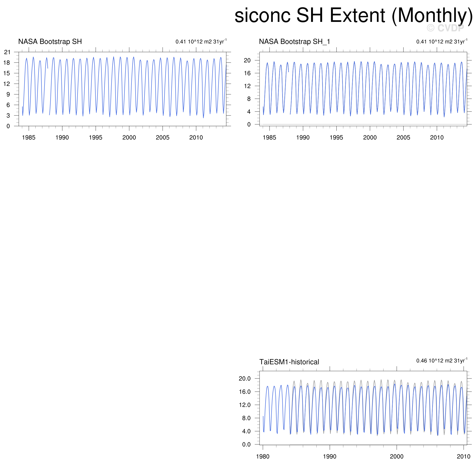Click the trend label above NASA Bootstrap SH_1
This screenshot has height=466, width=476.
442,42
